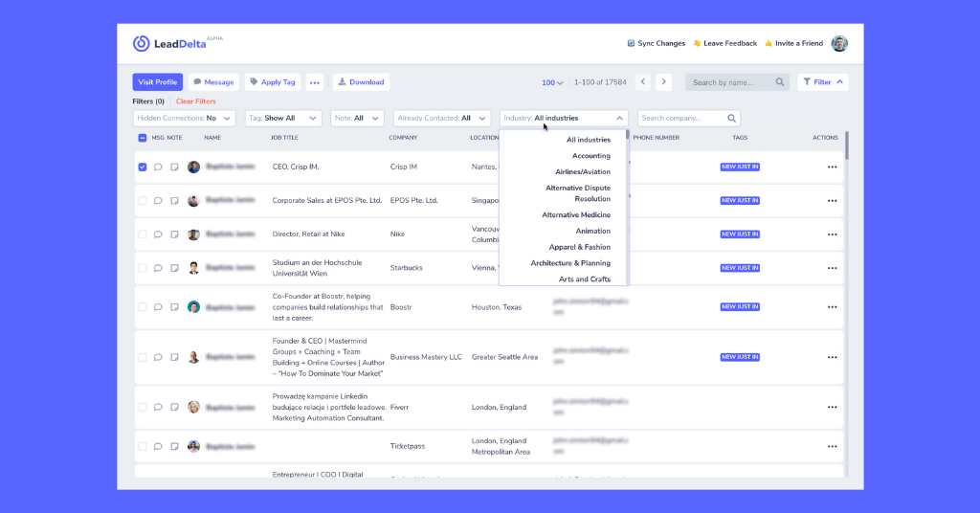Select Apparel & Fashion industry option
Screen dimensions: 980x513
[x=579, y=248]
